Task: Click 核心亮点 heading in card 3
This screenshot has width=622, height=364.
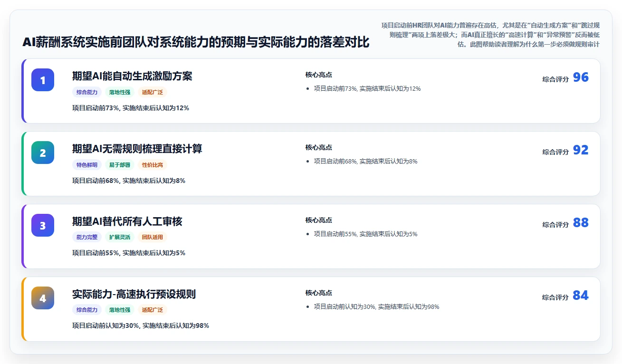Action: (318, 220)
